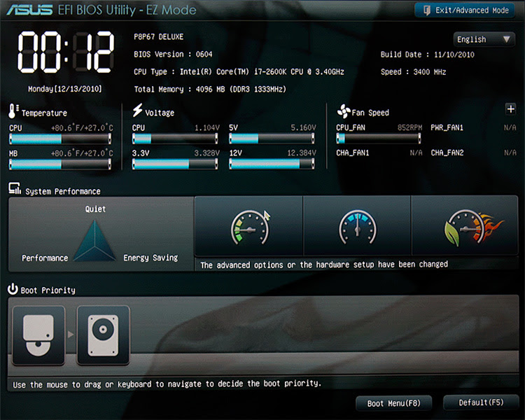
Task: Click the CPU temperature bar
Action: (x=60, y=139)
